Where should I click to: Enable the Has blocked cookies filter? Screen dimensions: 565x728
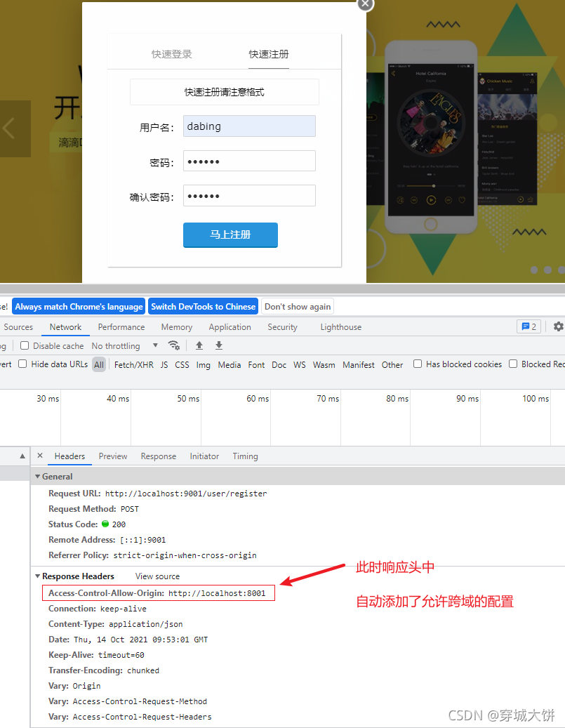[x=417, y=363]
